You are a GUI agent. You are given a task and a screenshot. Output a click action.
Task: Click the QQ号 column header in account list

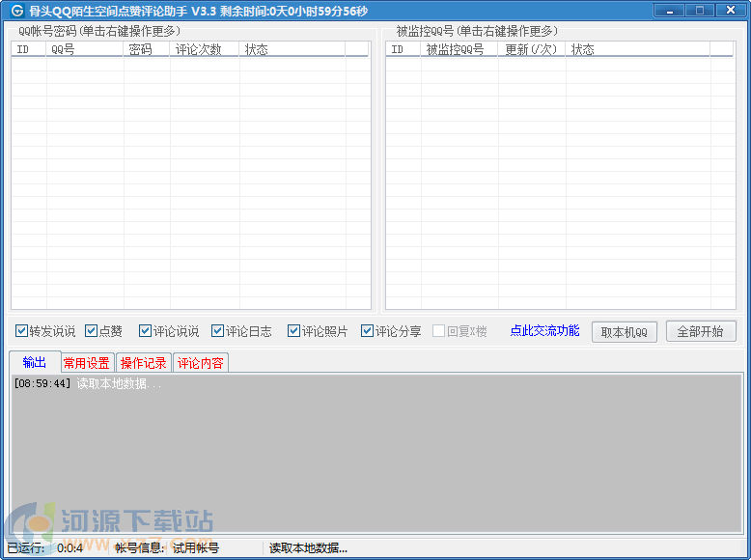click(84, 49)
